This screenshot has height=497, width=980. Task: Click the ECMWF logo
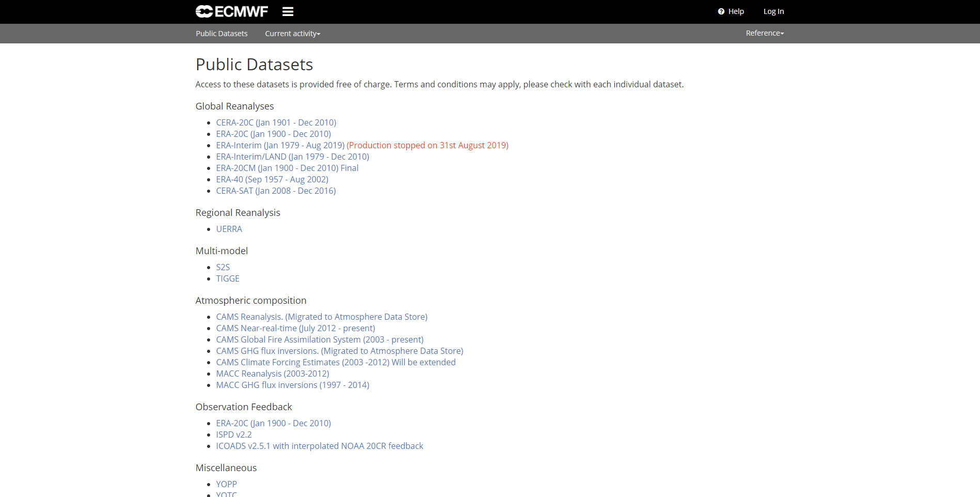pos(232,11)
